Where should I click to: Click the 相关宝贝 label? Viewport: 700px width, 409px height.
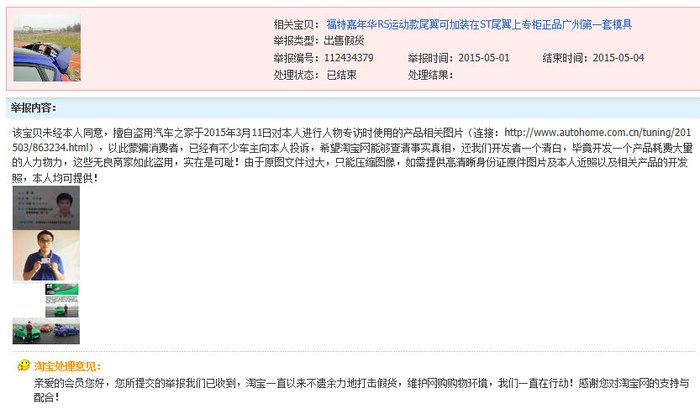tap(296, 24)
